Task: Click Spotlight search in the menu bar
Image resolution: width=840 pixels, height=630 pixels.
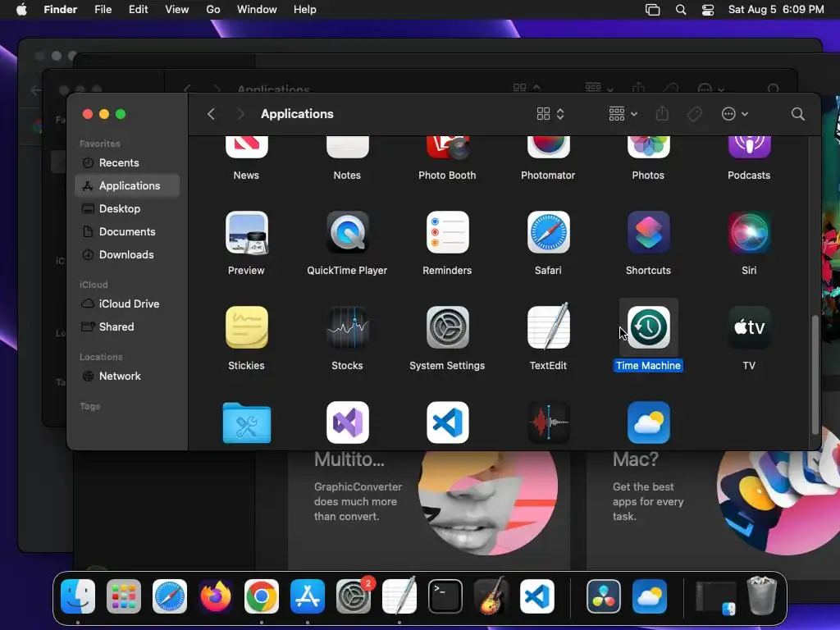Action: click(x=681, y=10)
